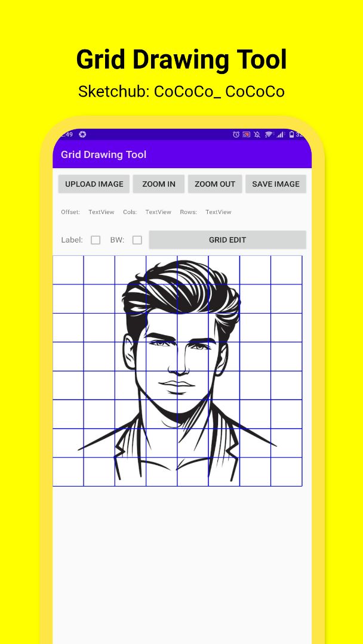The width and height of the screenshot is (363, 644).
Task: Tap the alarm clock status icon
Action: point(236,135)
